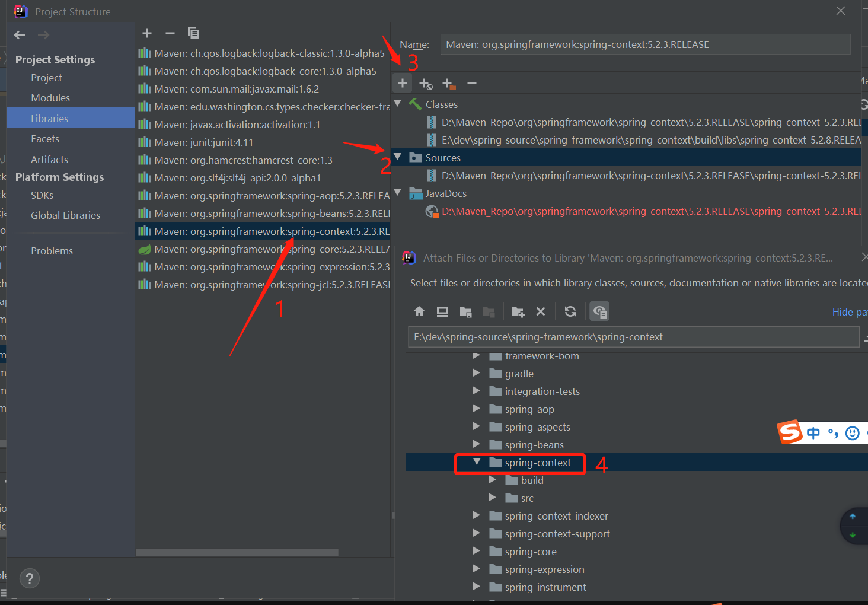This screenshot has width=868, height=605.
Task: Click the plus to add library roots
Action: (x=403, y=83)
